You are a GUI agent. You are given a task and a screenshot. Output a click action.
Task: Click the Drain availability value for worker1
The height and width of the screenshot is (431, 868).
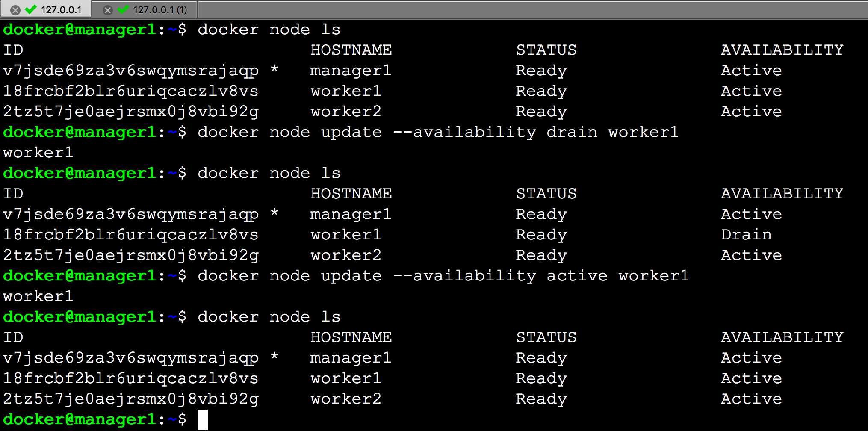click(746, 234)
